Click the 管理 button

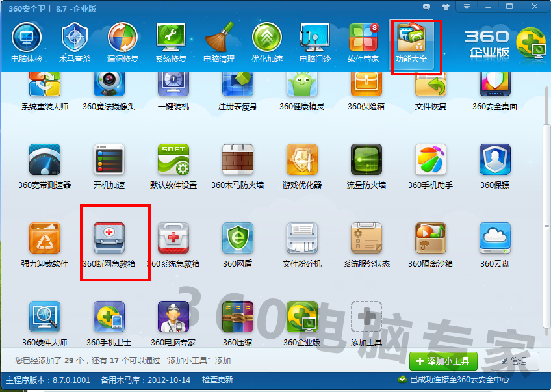pyautogui.click(x=514, y=361)
